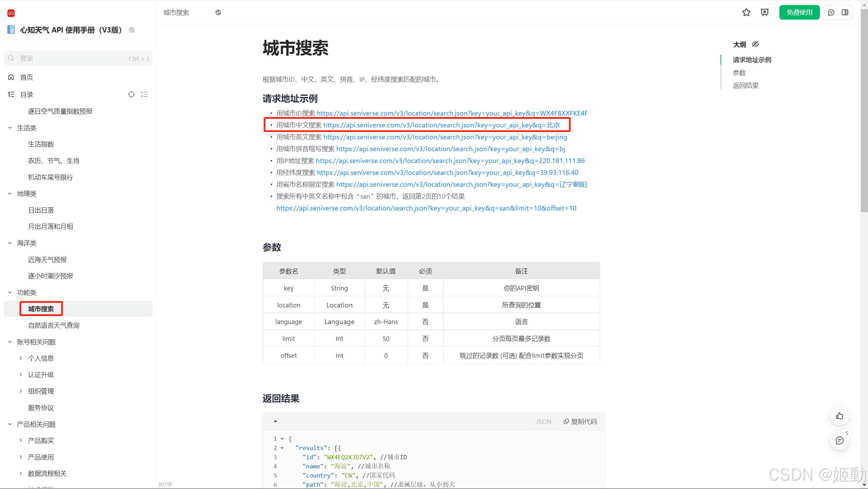This screenshot has width=868, height=489.
Task: Expand the 个人信息 section
Action: pos(21,358)
